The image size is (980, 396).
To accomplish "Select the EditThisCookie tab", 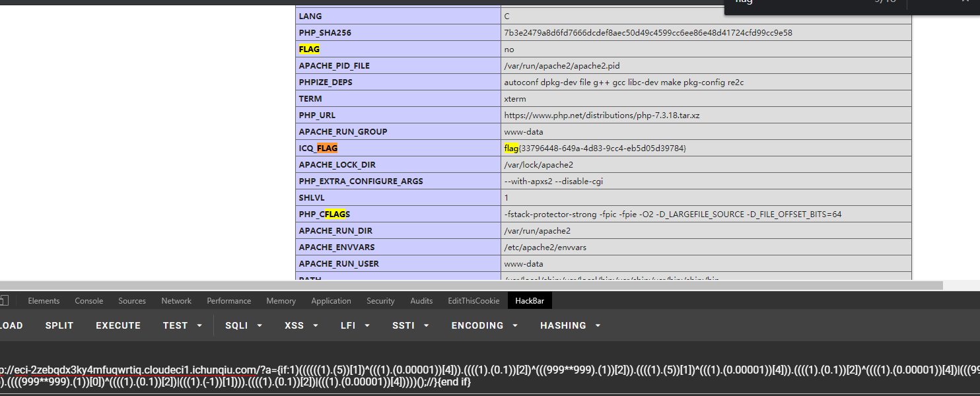I will 473,301.
